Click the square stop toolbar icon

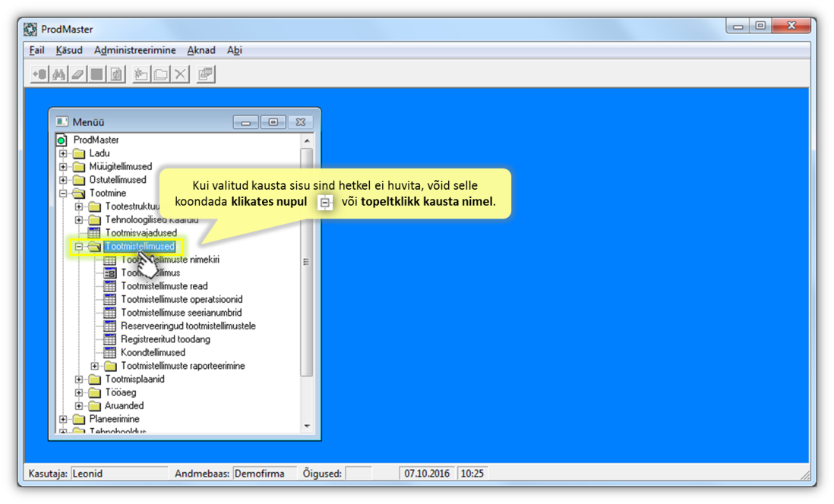coord(96,74)
